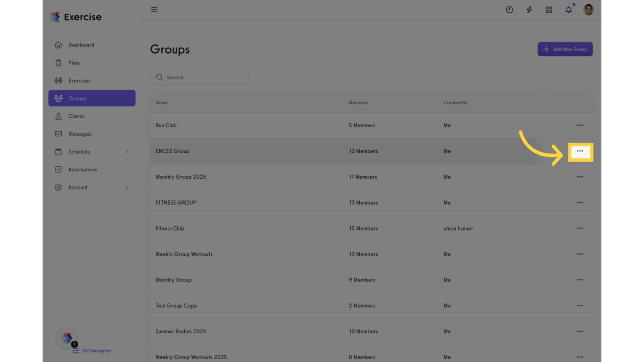The image size is (644, 362).
Task: Click the lightning bolt quick actions icon
Action: click(529, 9)
